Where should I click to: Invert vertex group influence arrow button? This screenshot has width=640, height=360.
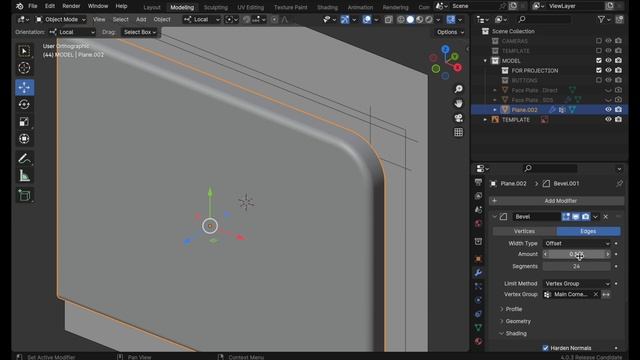606,294
